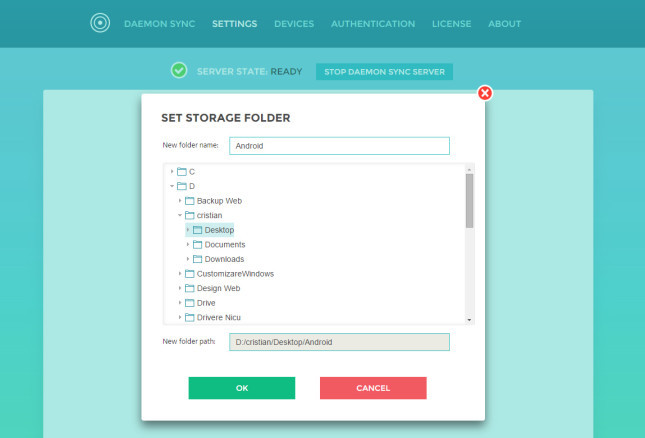Collapse the D drive tree node
The image size is (645, 438).
172,186
